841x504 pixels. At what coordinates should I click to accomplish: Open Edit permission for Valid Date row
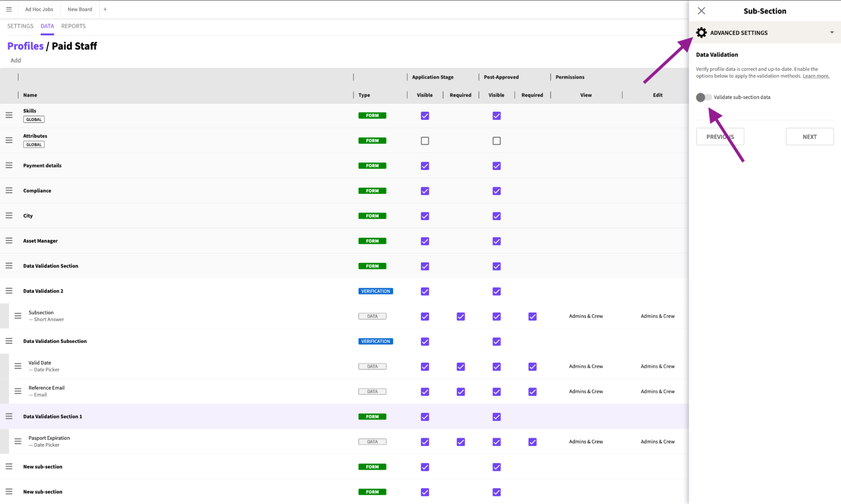[x=658, y=366]
